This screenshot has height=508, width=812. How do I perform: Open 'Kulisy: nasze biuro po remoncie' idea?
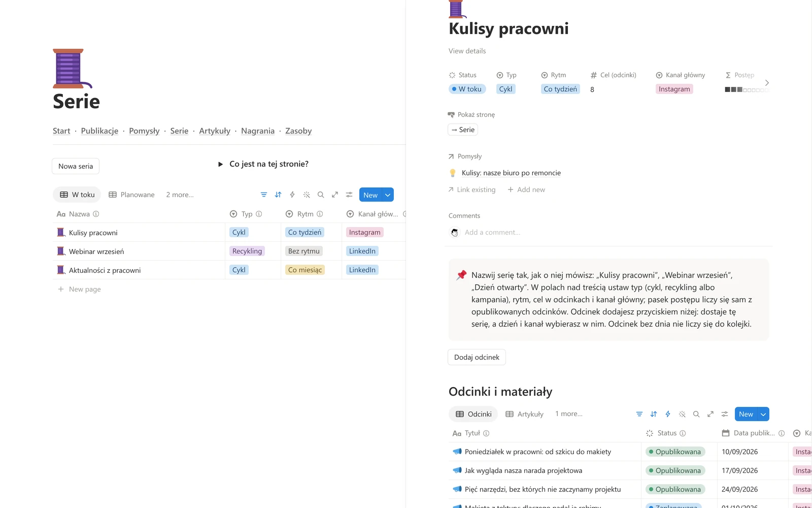click(x=511, y=173)
